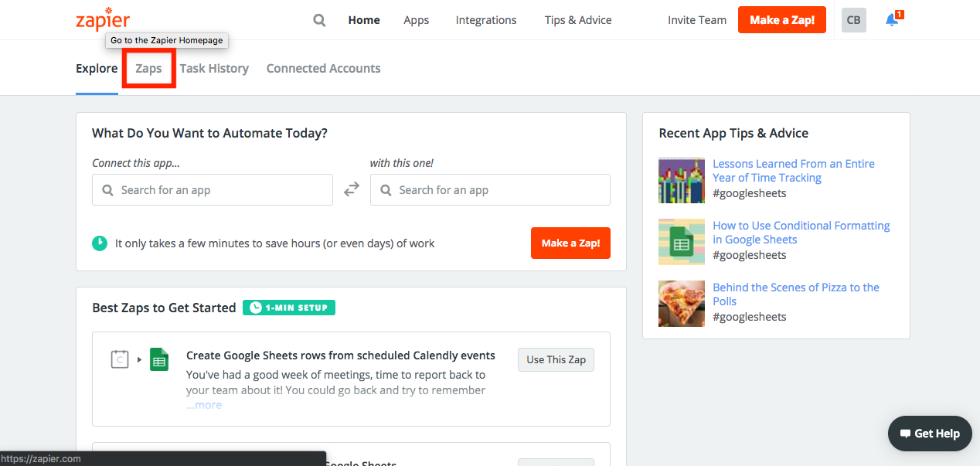The image size is (980, 466).
Task: Open Tips & Advice in the navigation
Action: 578,20
